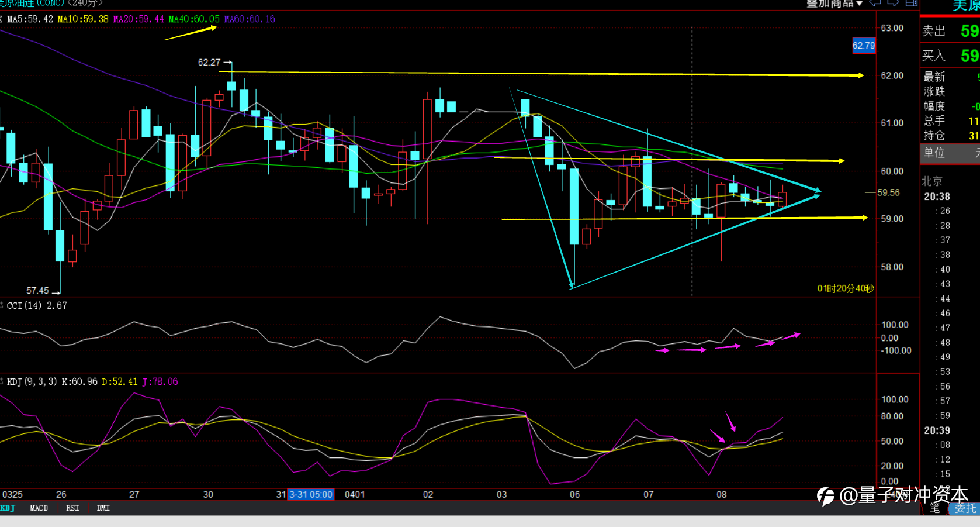Click the 单位 unit row
Image resolution: width=980 pixels, height=527 pixels.
coord(950,153)
